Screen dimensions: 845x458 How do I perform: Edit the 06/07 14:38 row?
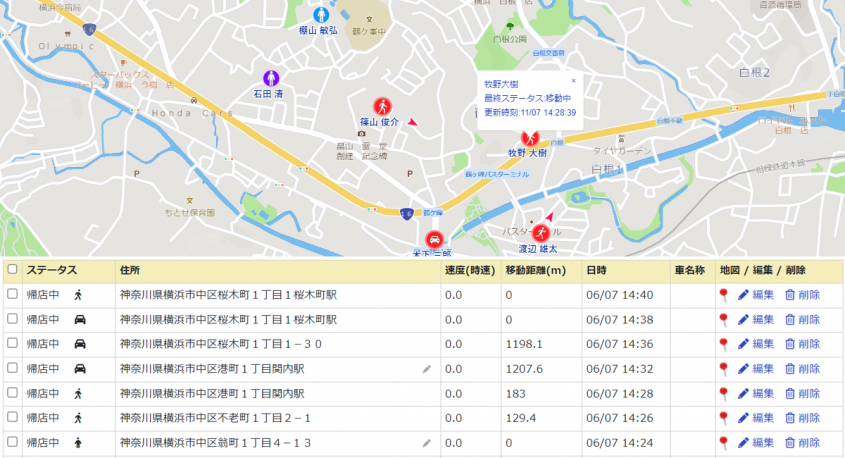[x=756, y=320]
